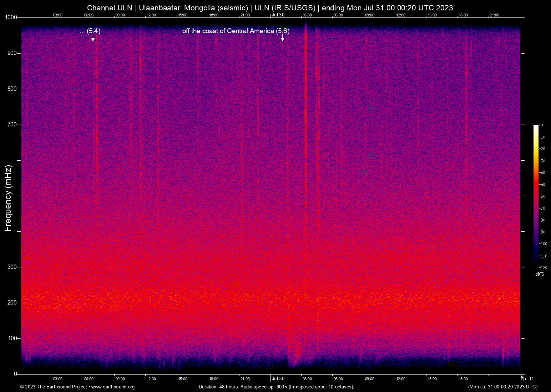Click the "Jul 30" date marker on the bottom axis
The width and height of the screenshot is (551, 392).
point(278,379)
